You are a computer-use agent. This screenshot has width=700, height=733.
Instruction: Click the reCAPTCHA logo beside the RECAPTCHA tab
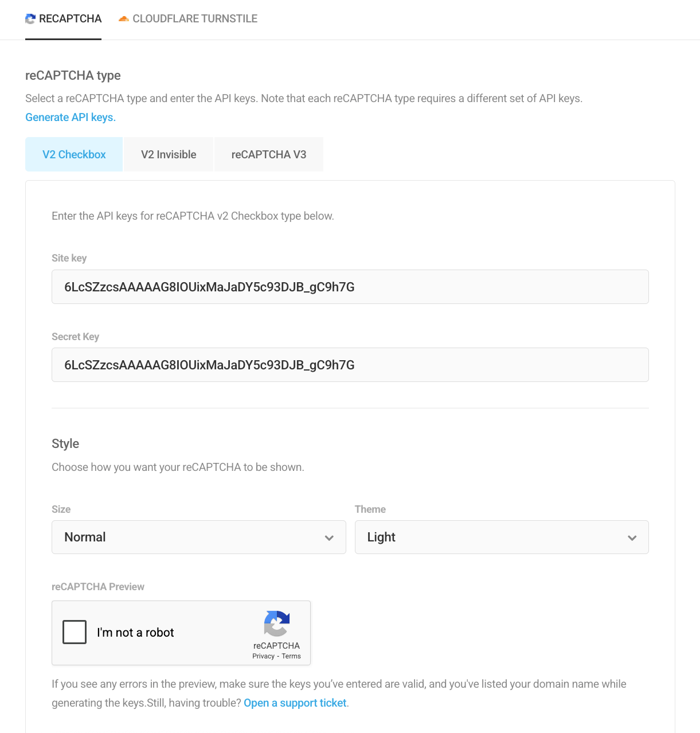click(29, 18)
